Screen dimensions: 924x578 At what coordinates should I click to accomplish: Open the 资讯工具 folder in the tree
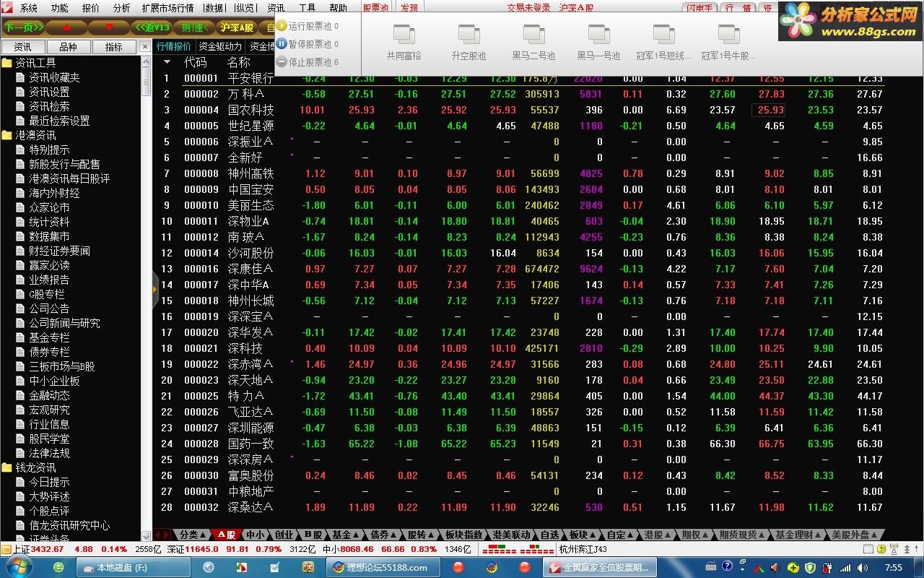click(x=28, y=63)
